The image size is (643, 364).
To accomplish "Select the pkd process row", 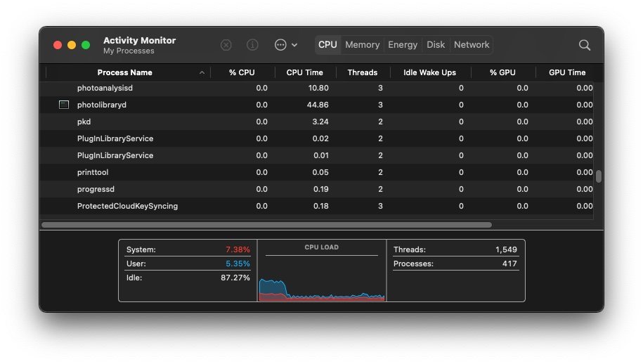I will [x=316, y=122].
